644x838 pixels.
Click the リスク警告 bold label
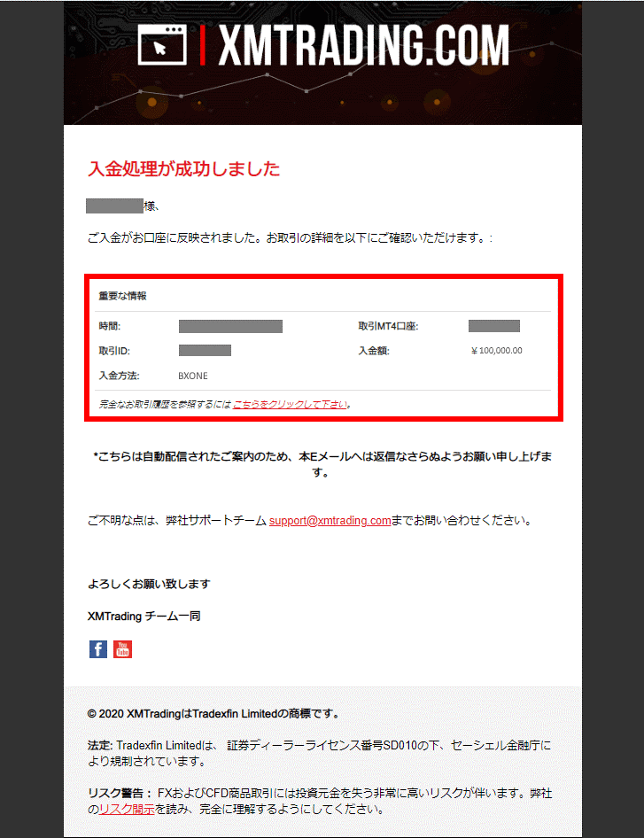pyautogui.click(x=120, y=794)
